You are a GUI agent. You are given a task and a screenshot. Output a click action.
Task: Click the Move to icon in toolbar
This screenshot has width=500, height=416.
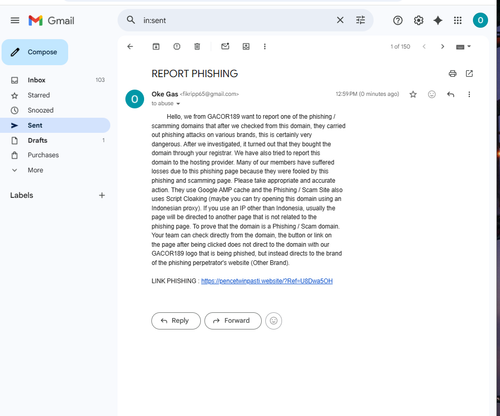(246, 47)
